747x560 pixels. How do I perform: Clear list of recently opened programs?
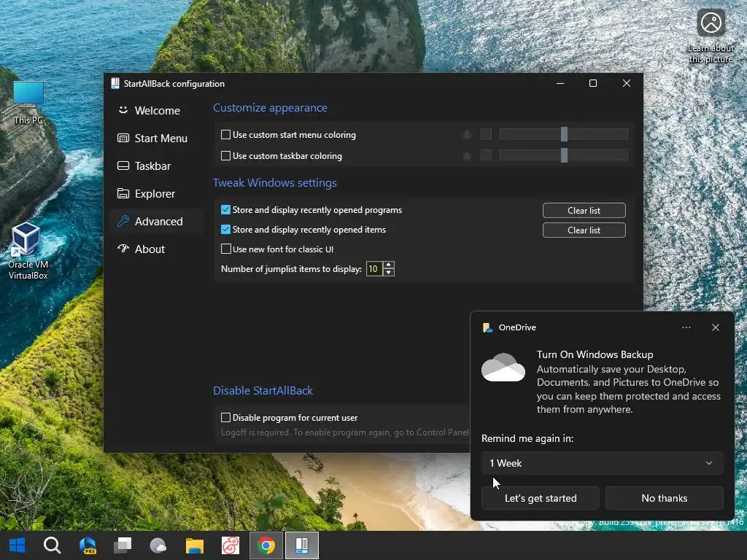pos(584,210)
